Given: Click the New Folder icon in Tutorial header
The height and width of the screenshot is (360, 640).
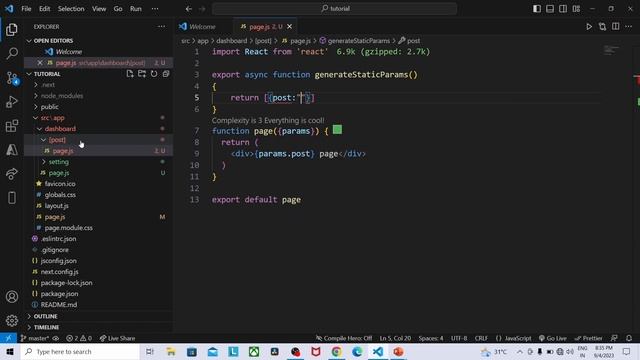Looking at the screenshot, I should (x=142, y=74).
